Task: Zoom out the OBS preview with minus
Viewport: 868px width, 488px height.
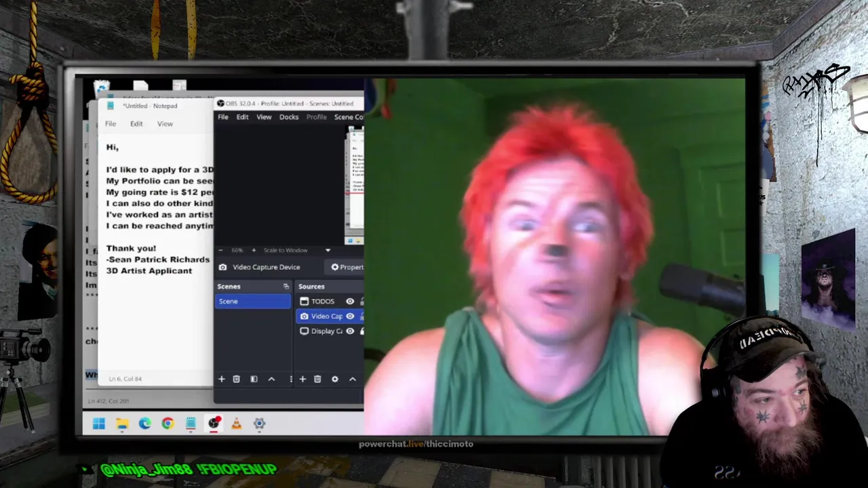Action: click(220, 250)
